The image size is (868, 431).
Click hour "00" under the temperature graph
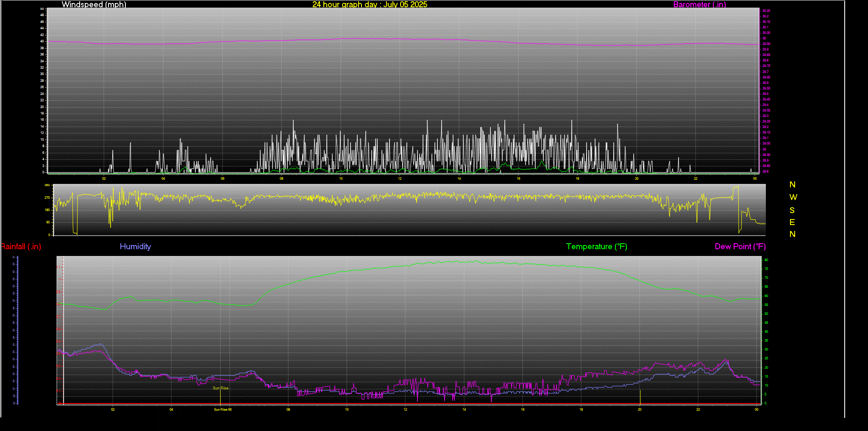[x=757, y=409]
